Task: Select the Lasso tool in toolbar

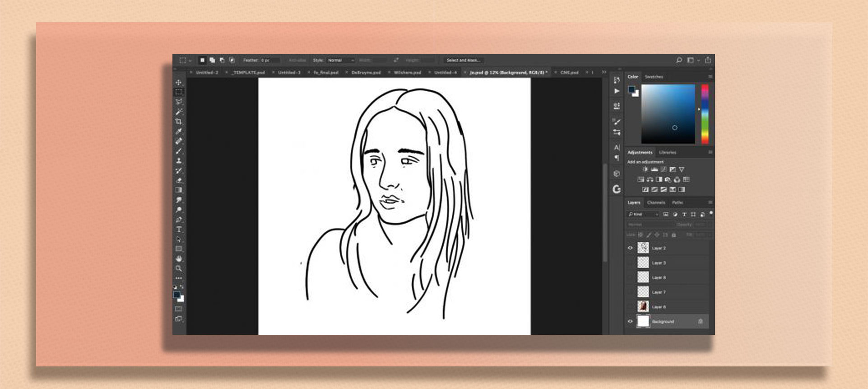Action: [x=179, y=102]
